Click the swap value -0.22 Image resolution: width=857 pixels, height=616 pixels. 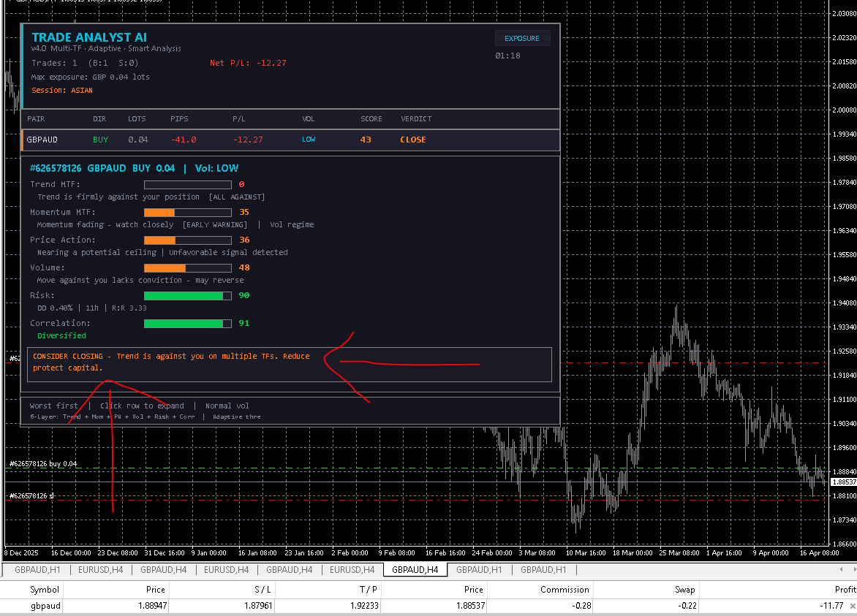click(687, 606)
